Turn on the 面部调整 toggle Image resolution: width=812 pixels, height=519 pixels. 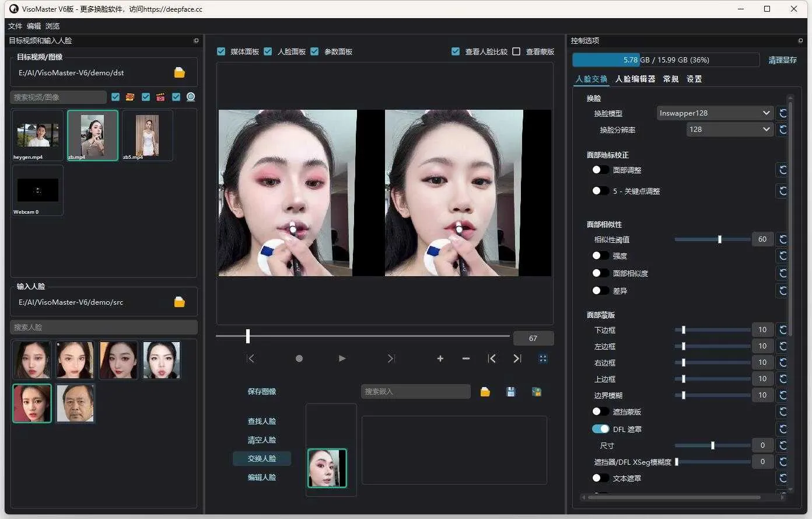[x=600, y=170]
